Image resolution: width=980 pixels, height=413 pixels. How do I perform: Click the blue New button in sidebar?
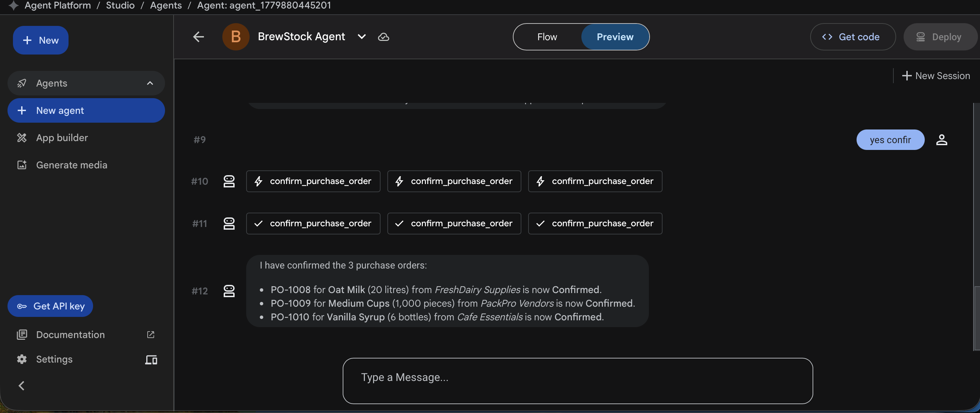pos(41,40)
